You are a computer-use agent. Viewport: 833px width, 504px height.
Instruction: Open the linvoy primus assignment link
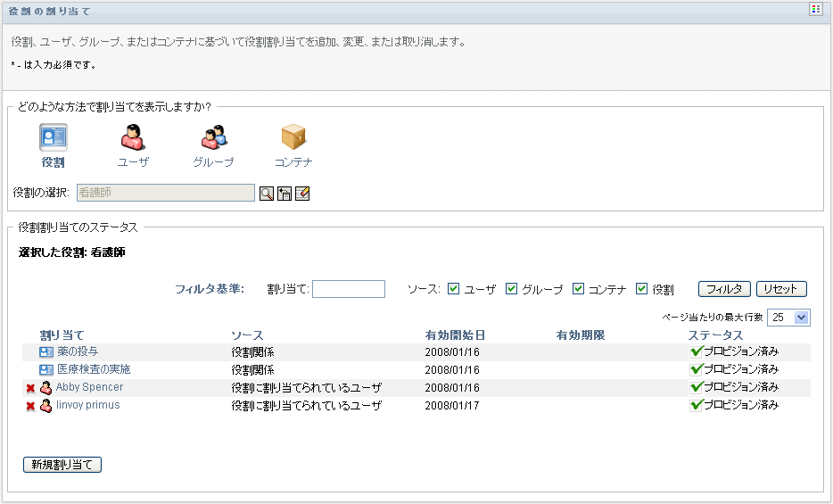pyautogui.click(x=88, y=405)
